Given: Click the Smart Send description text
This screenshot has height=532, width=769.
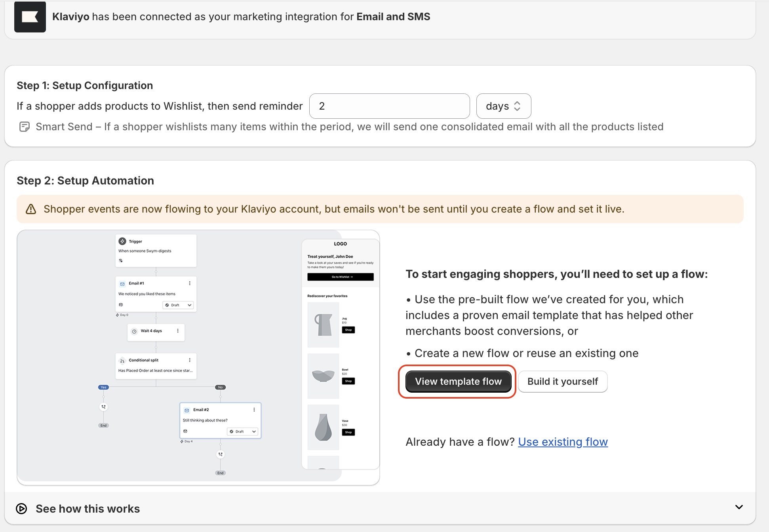Looking at the screenshot, I should [x=349, y=127].
